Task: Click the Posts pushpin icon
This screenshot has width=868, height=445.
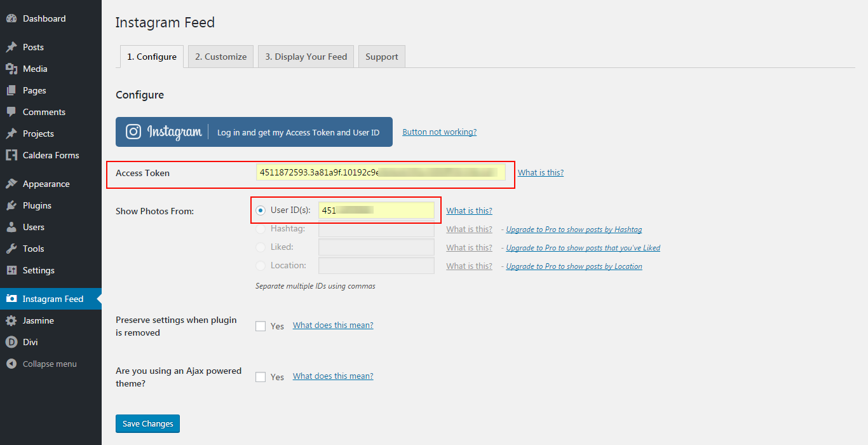Action: 11,47
